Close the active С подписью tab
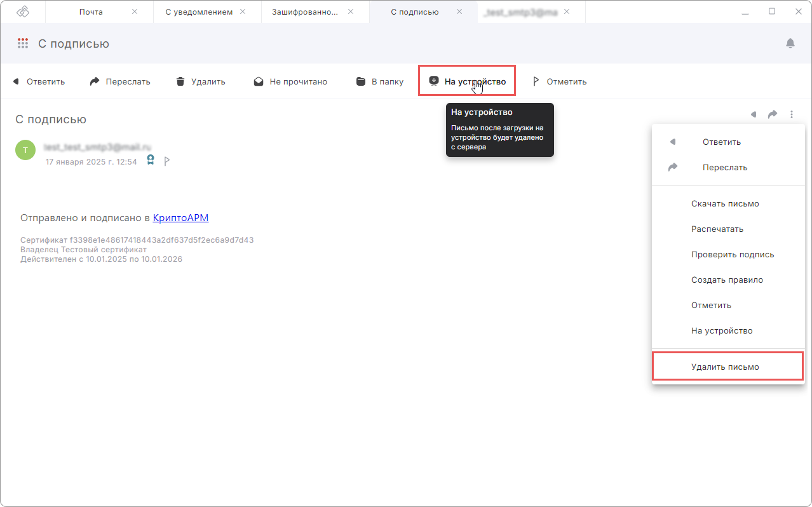The width and height of the screenshot is (812, 507). 459,11
